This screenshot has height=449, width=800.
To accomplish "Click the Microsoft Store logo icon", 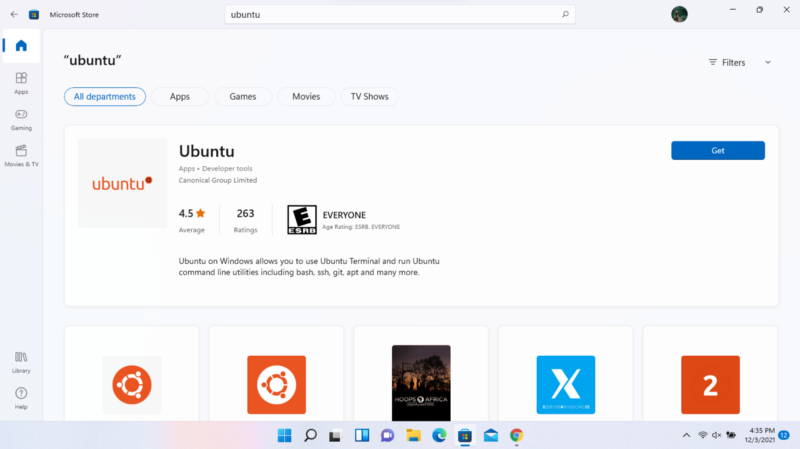I will (x=34, y=15).
